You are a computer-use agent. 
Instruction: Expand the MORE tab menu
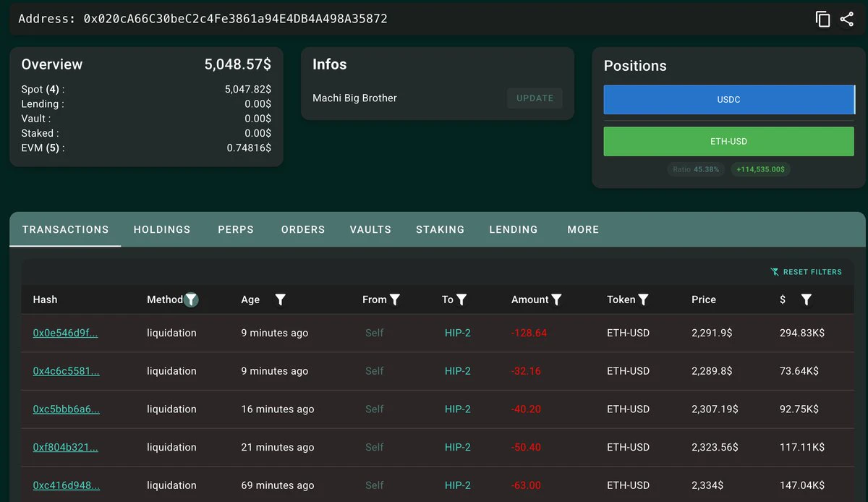[583, 229]
